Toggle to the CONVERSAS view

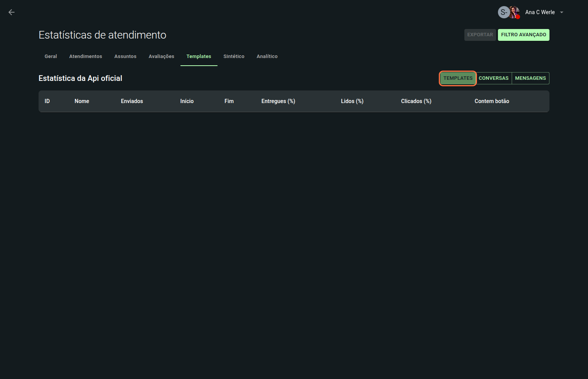coord(493,78)
